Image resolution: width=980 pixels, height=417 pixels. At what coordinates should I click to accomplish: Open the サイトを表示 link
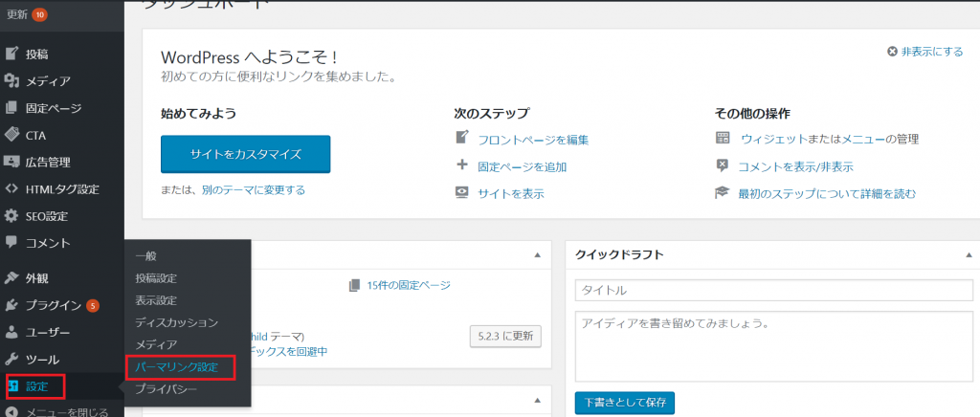click(511, 194)
